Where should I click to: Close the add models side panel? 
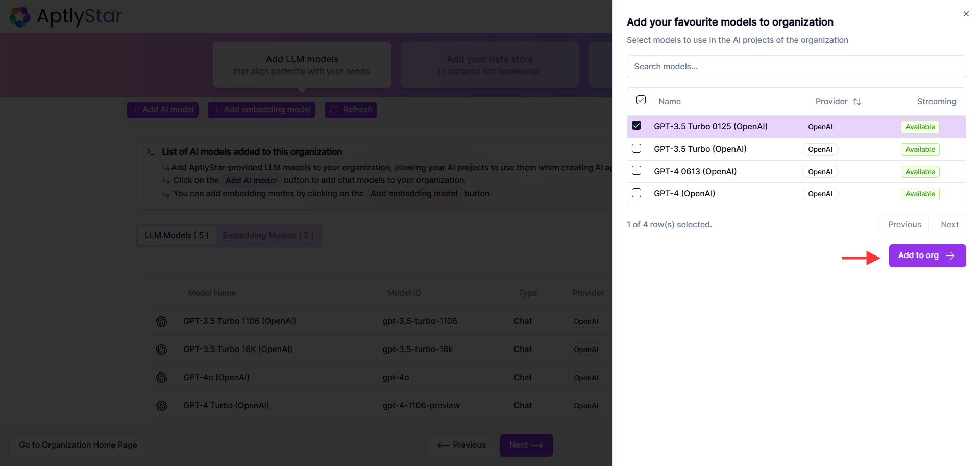pos(966,14)
